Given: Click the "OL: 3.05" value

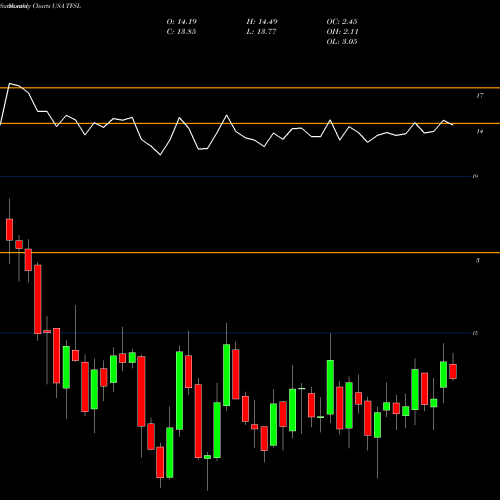Looking at the screenshot, I should coord(342,42).
